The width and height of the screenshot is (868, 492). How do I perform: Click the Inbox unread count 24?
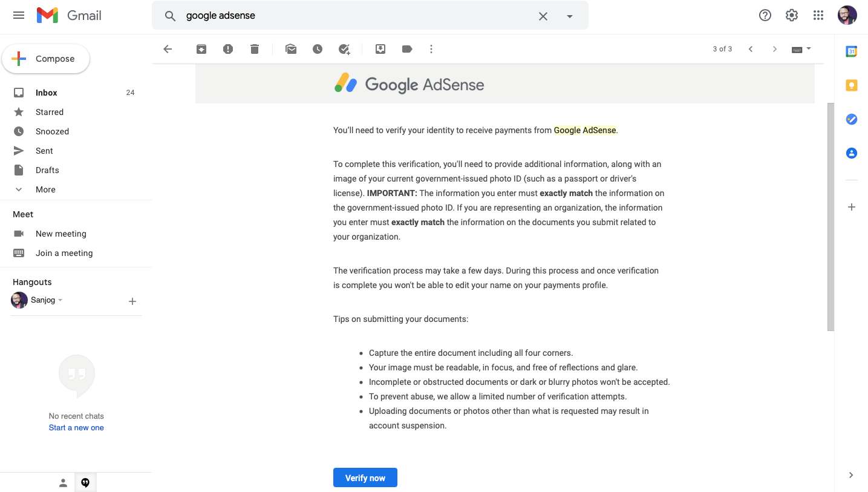pos(130,93)
